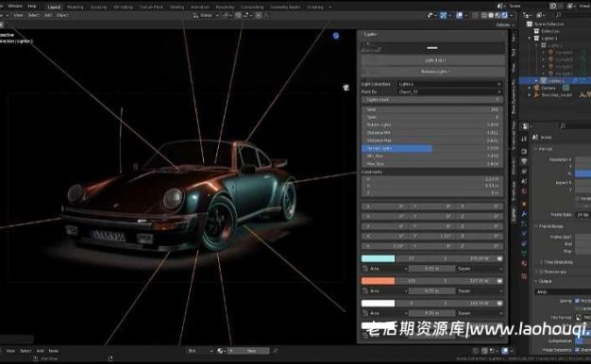Switch to the Geometry Nodes workspace tab
This screenshot has width=591, height=364.
point(285,8)
